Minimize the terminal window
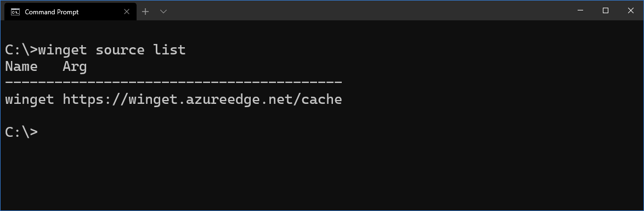Screen dimensions: 644x211 [580, 10]
